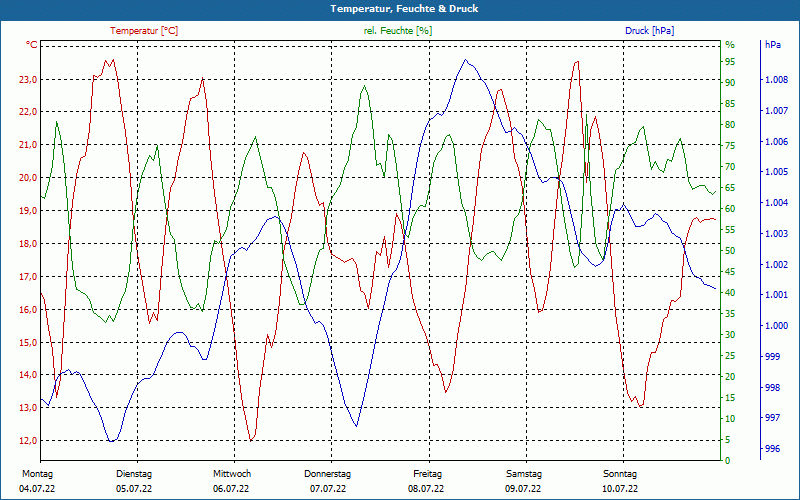This screenshot has width=800, height=500.
Task: Click the 14,0 temperature axis value
Action: point(28,375)
